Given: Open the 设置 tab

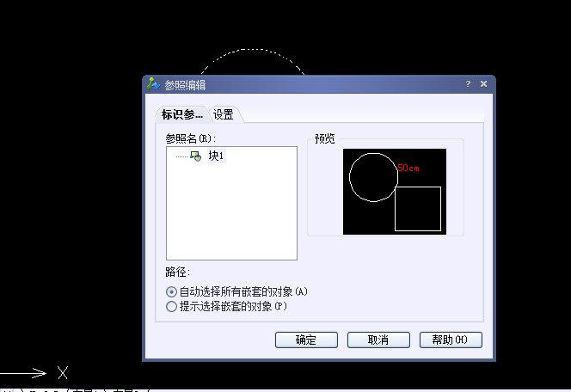Looking at the screenshot, I should [x=224, y=114].
